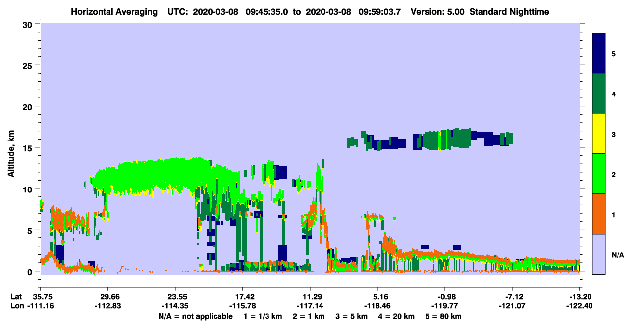Click the 'Lon' row label
Viewport: 644px width, 330px height.
coord(17,306)
